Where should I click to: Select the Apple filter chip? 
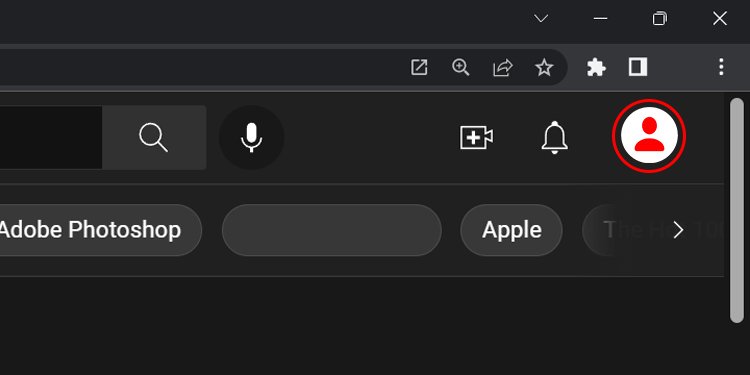coord(511,230)
